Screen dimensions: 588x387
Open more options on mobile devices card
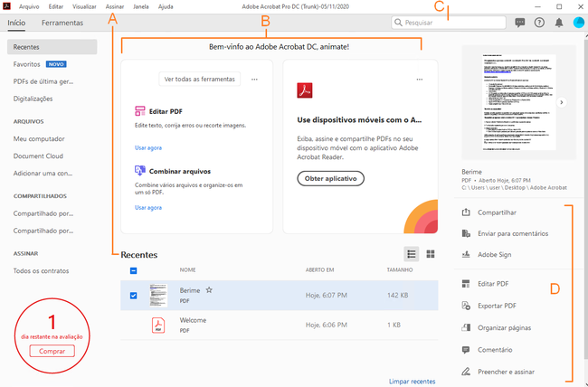click(x=419, y=80)
